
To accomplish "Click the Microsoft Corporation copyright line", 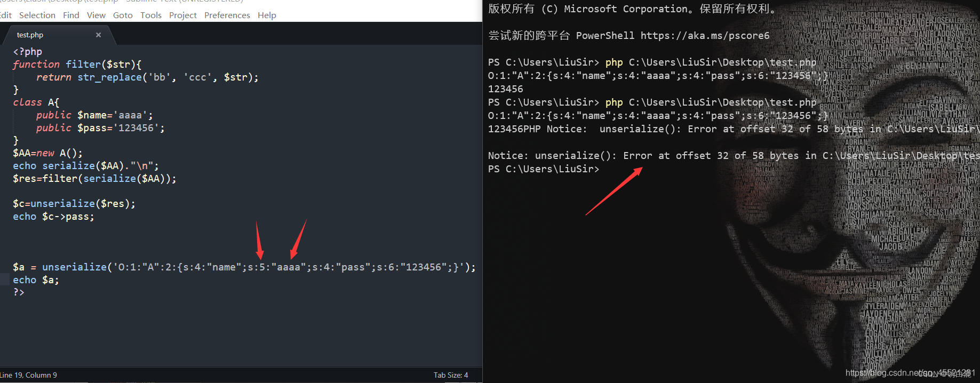I will coord(632,9).
